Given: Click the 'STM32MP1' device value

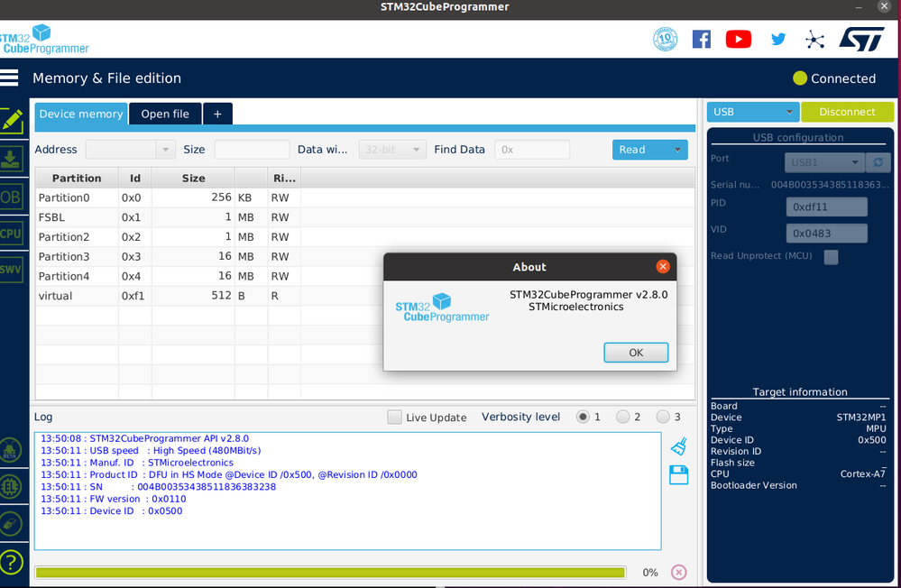Looking at the screenshot, I should coord(861,418).
